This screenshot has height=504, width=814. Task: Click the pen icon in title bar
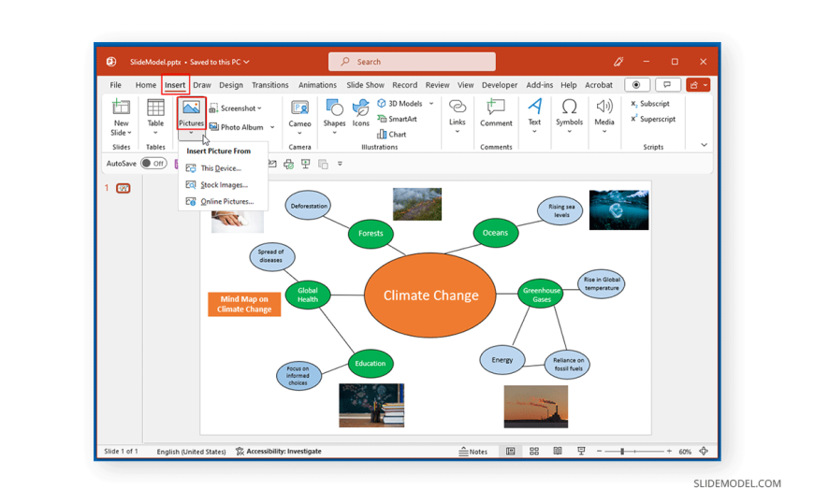(618, 62)
